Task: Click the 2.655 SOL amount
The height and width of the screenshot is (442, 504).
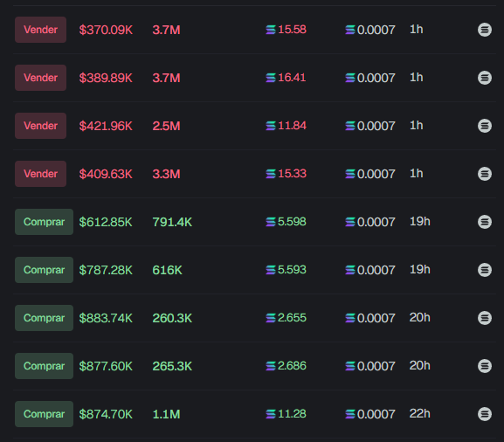Action: [292, 318]
